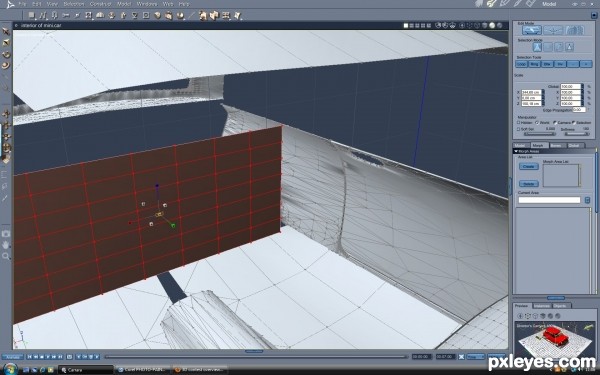Click the Windows Start orb

[x=10, y=370]
